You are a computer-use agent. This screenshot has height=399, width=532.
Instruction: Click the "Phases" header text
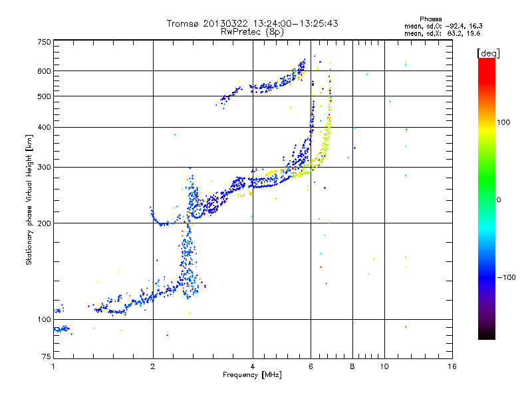[430, 19]
